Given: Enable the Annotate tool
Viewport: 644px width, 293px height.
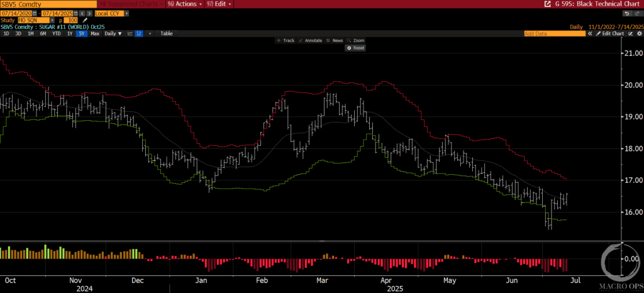Looking at the screenshot, I should [x=310, y=41].
